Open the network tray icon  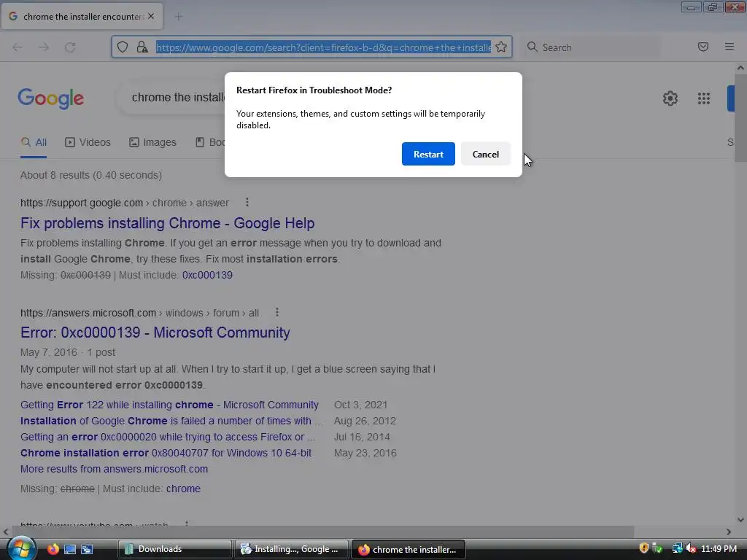[x=677, y=548]
